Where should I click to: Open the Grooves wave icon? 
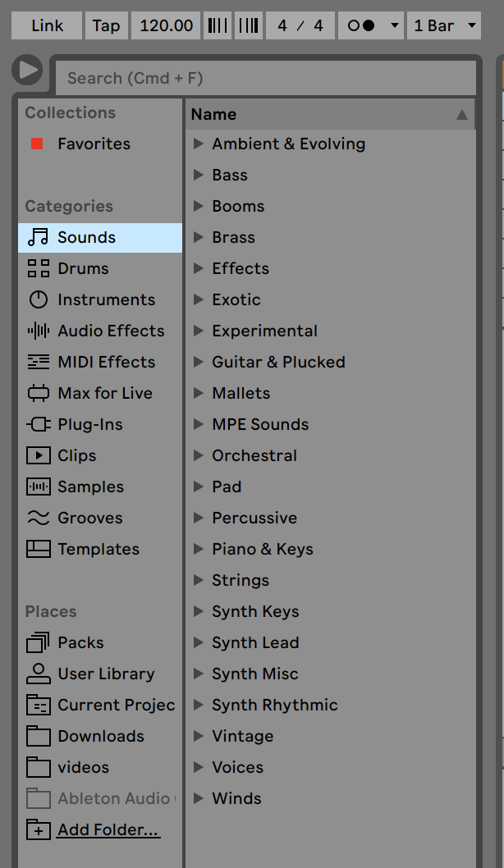coord(38,518)
